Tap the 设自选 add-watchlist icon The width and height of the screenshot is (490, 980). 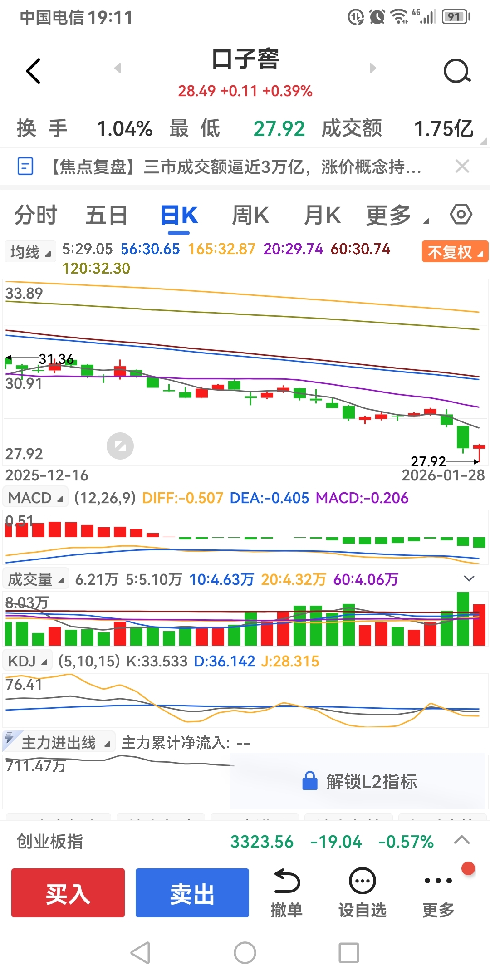click(362, 881)
